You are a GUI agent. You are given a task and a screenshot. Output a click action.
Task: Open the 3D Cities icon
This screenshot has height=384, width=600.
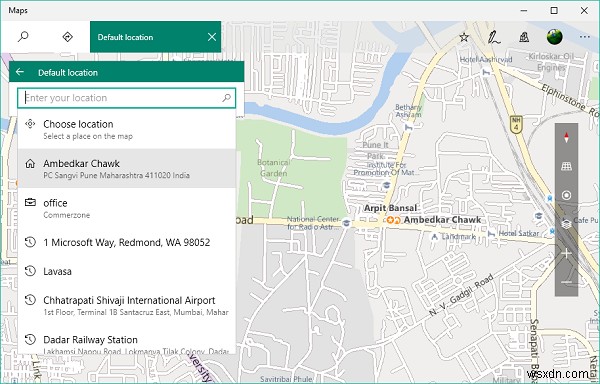[524, 37]
